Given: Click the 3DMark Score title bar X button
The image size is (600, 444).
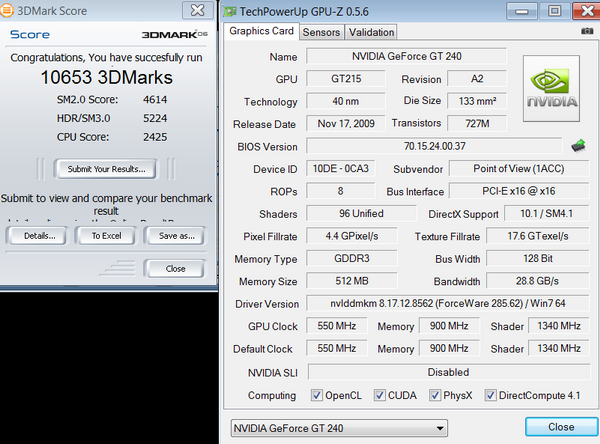Looking at the screenshot, I should [197, 10].
